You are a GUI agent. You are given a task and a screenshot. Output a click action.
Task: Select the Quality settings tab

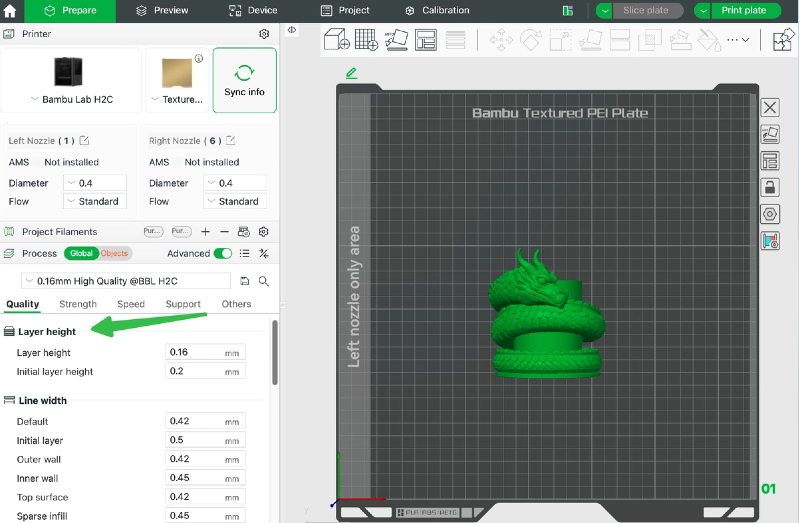pyautogui.click(x=22, y=304)
